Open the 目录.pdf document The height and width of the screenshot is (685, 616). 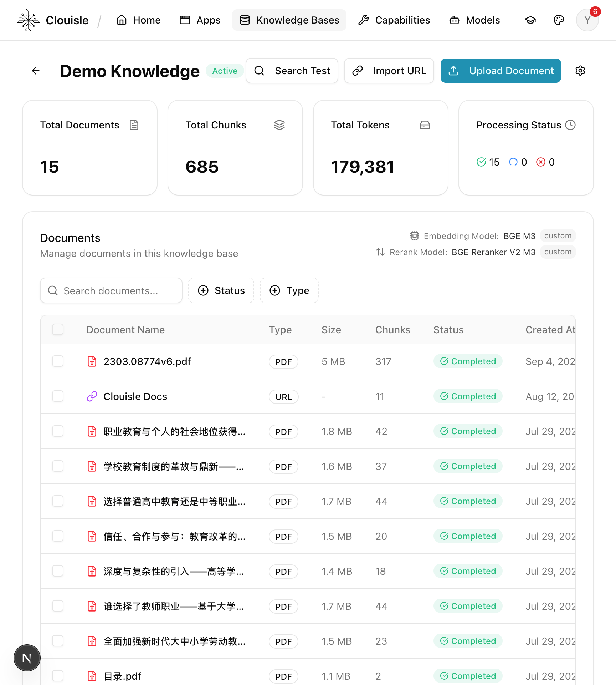(x=122, y=676)
